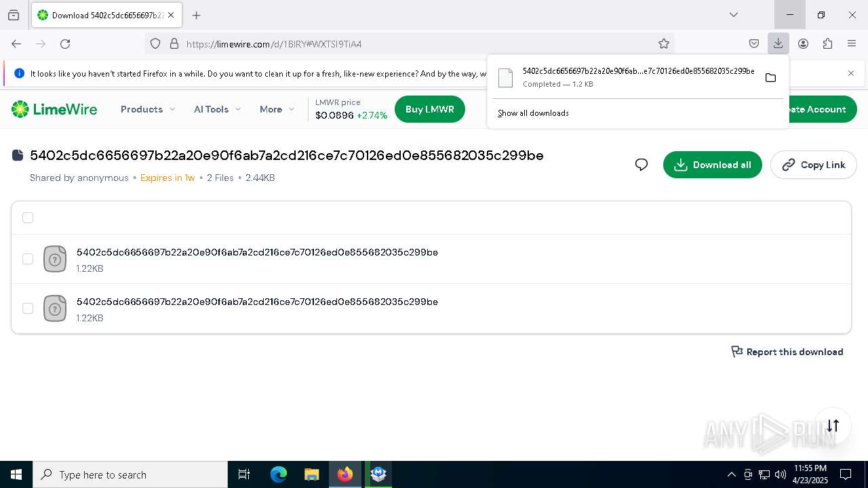
Task: Click the Buy LMWR button
Action: [x=430, y=109]
